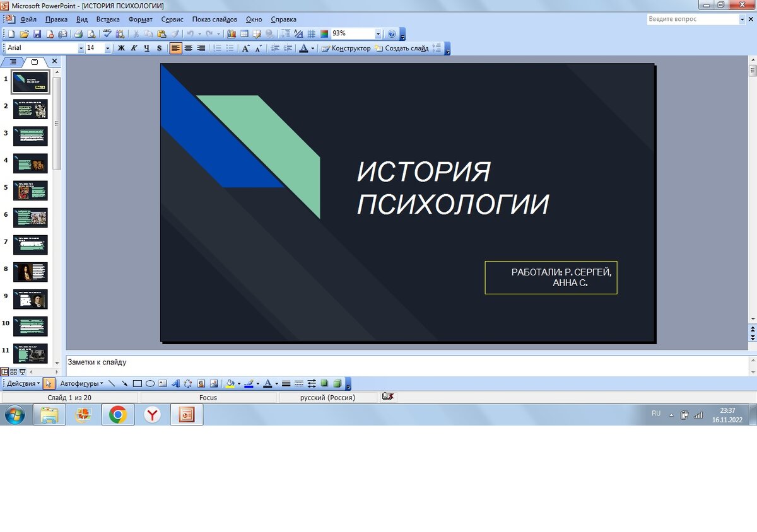The width and height of the screenshot is (757, 532).
Task: Open the Shadow Style options
Action: coord(324,383)
